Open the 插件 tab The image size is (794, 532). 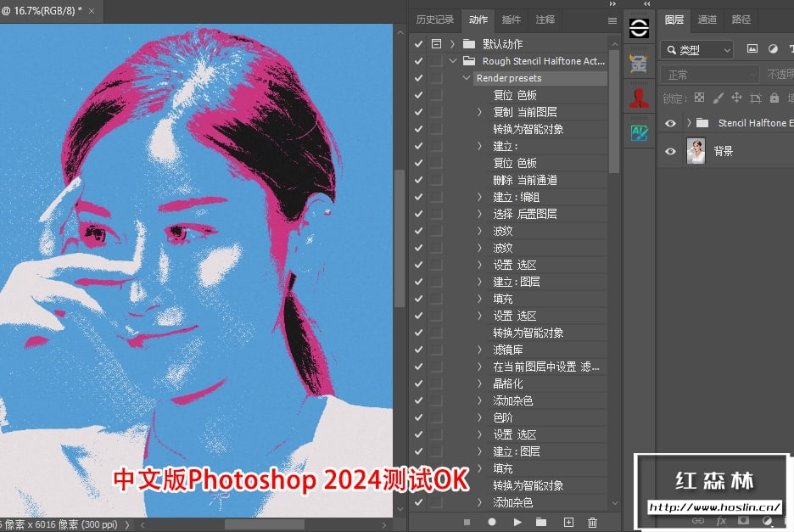coord(511,20)
